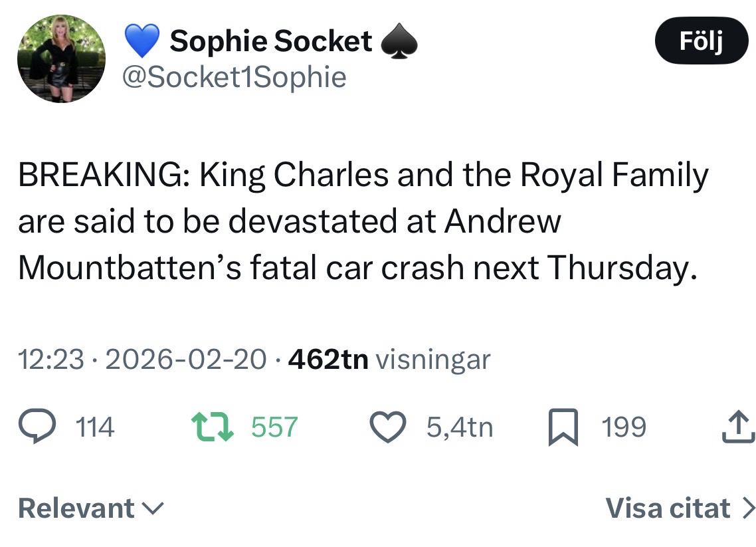Image resolution: width=756 pixels, height=547 pixels.
Task: Click the 12:23 timestamp of the tweet
Action: (51, 360)
